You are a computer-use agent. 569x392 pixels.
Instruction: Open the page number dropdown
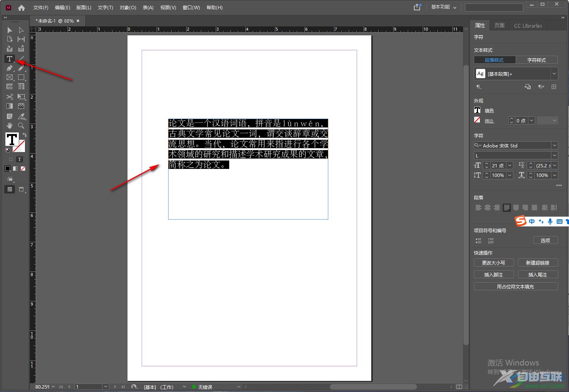106,387
